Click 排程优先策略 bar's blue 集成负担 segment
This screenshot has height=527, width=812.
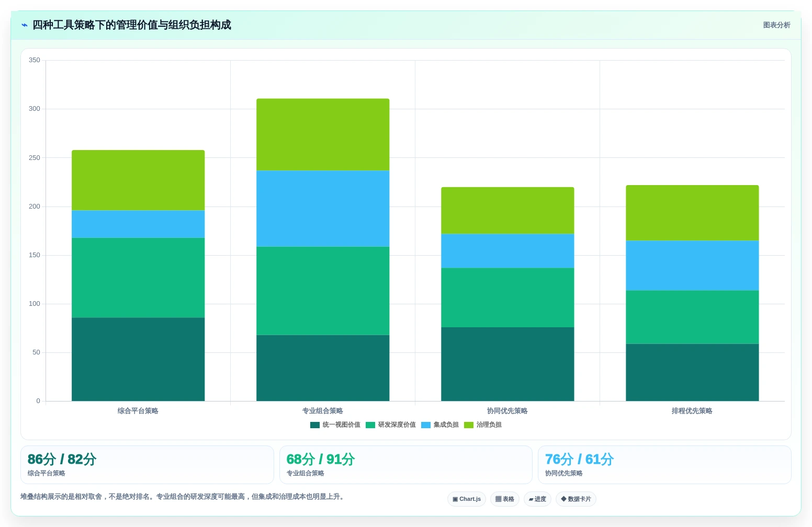pos(692,266)
